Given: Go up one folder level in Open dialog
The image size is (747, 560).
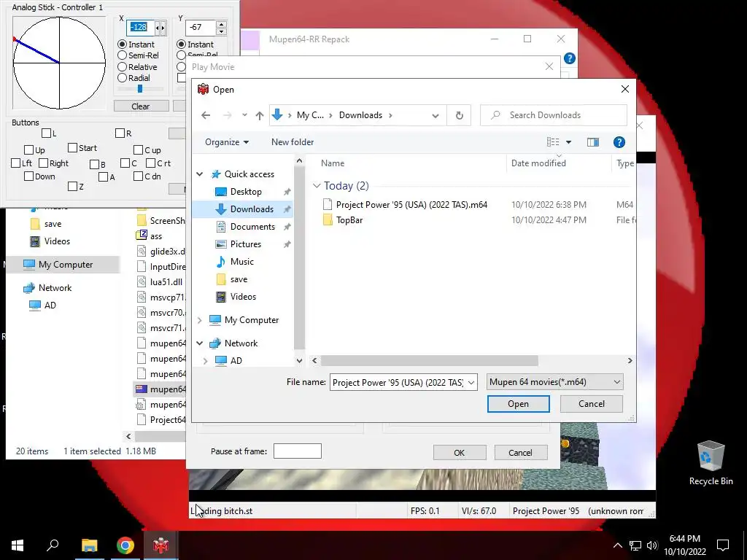Looking at the screenshot, I should [x=260, y=115].
